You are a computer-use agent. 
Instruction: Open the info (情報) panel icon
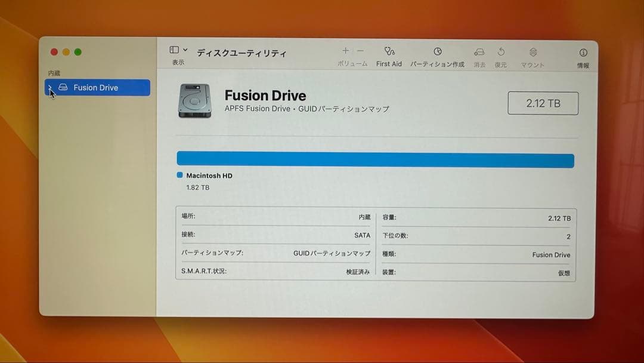[583, 53]
